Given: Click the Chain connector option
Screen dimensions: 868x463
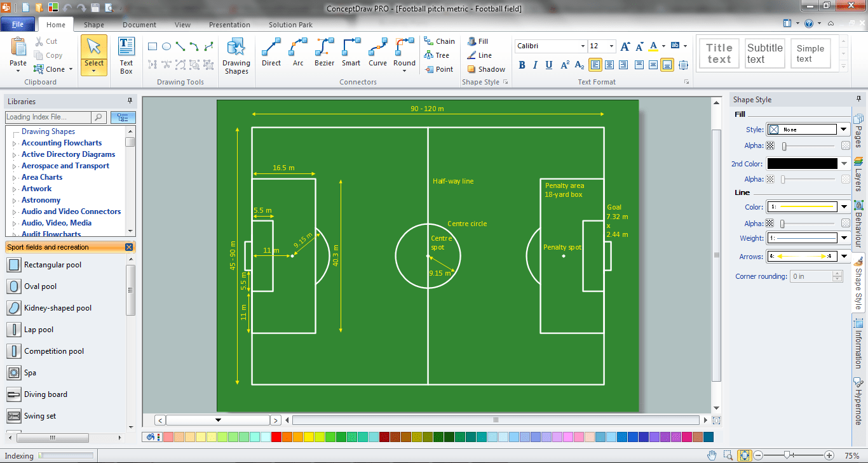Looking at the screenshot, I should point(440,41).
